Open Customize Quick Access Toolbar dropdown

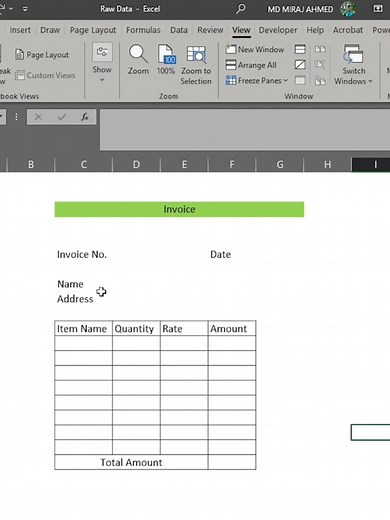25,9
